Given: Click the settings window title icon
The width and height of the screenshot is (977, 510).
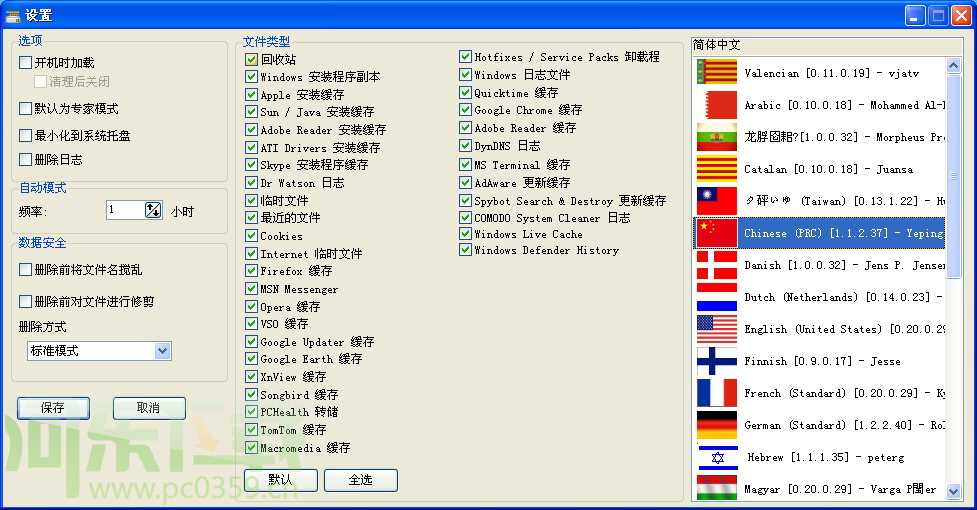Looking at the screenshot, I should tap(12, 15).
